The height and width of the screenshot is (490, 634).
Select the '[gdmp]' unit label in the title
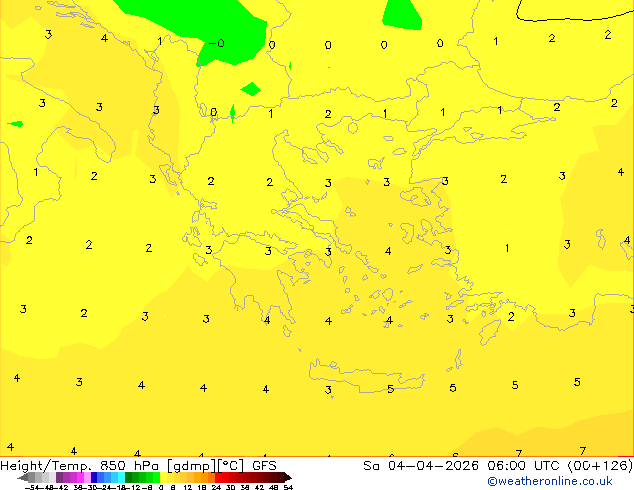tap(191, 466)
